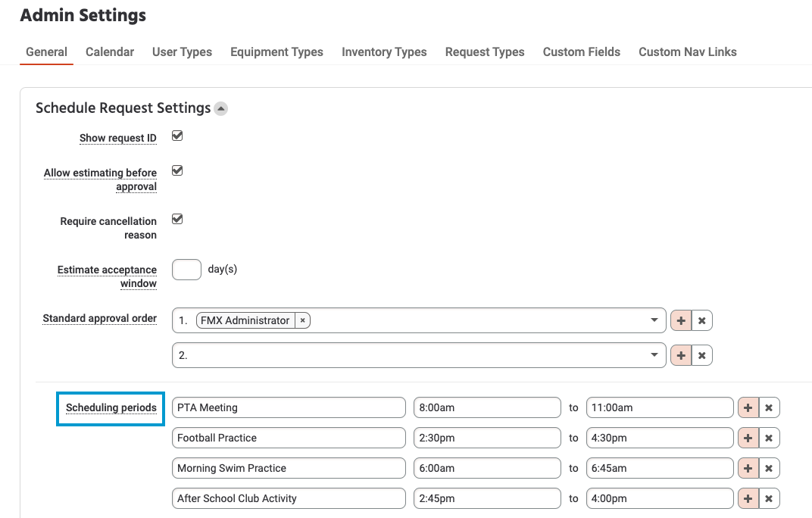
Task: Remove the Football Practice scheduling period
Action: [x=769, y=438]
